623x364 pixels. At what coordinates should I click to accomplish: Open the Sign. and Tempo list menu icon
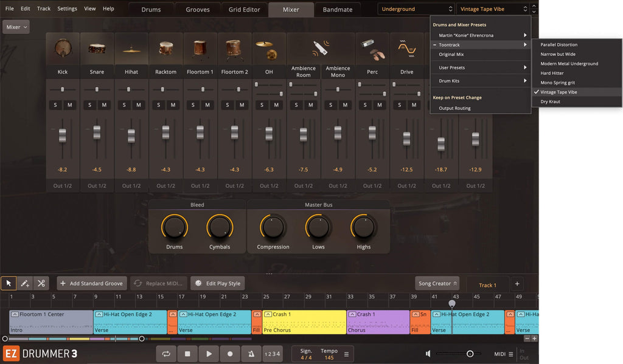click(346, 354)
